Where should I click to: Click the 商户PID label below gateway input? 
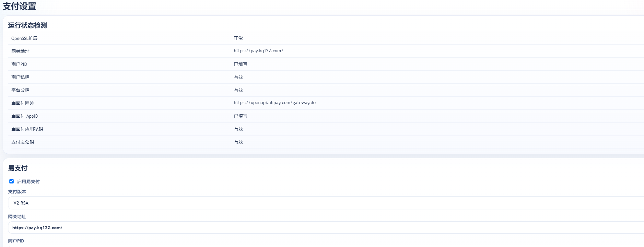(x=16, y=241)
